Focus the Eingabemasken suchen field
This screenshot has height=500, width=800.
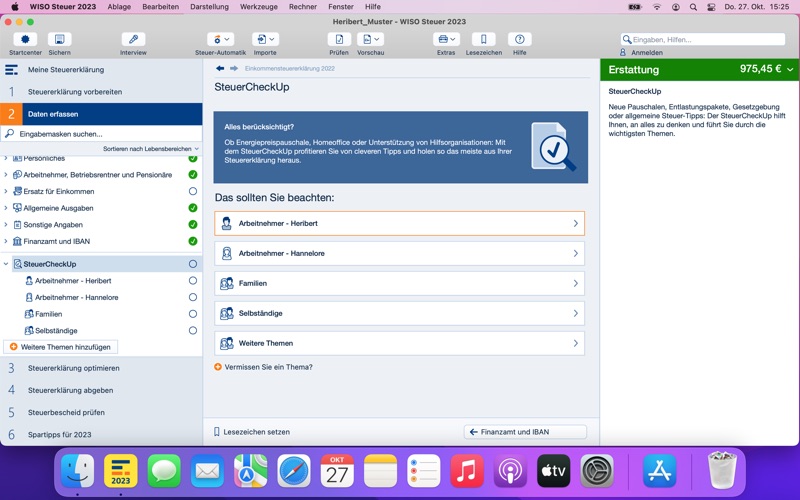click(102, 134)
